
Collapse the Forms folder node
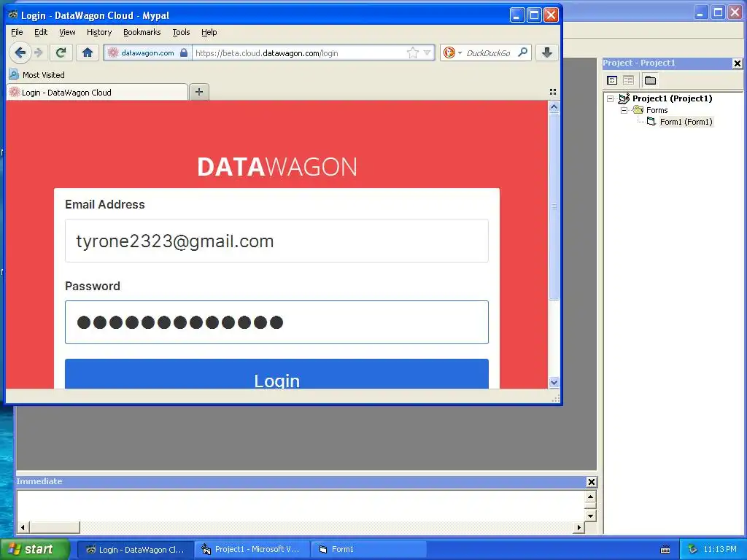(x=624, y=110)
